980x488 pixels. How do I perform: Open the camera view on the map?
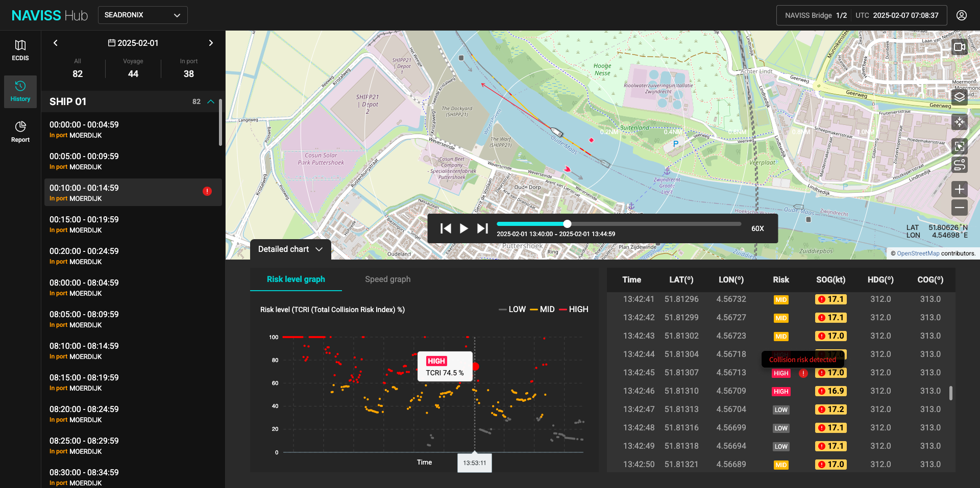(959, 47)
